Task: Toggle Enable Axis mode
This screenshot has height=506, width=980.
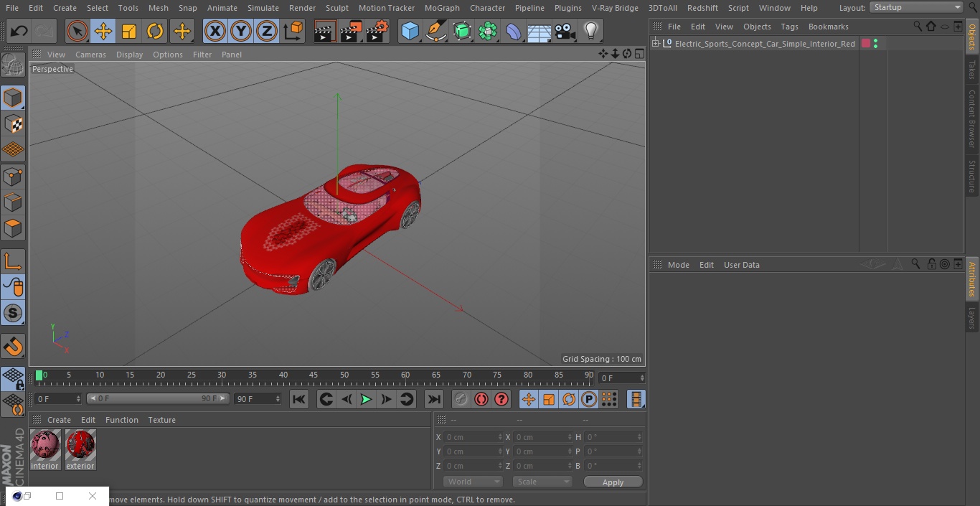Action: [x=13, y=261]
